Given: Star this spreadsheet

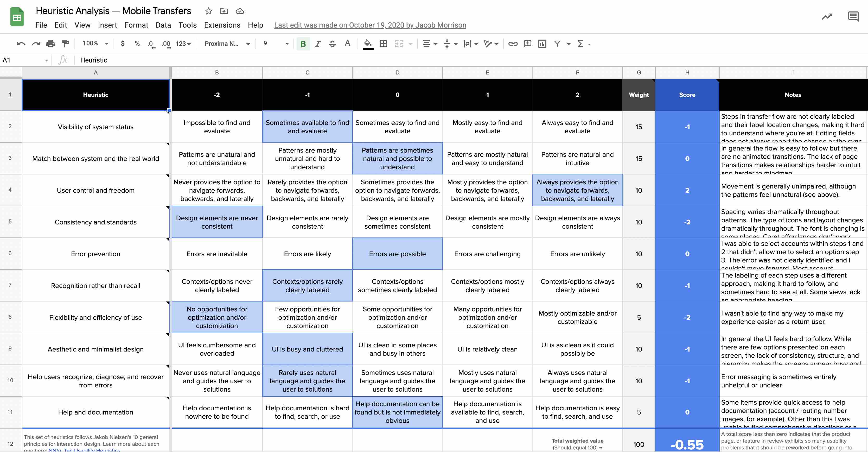Looking at the screenshot, I should tap(209, 11).
